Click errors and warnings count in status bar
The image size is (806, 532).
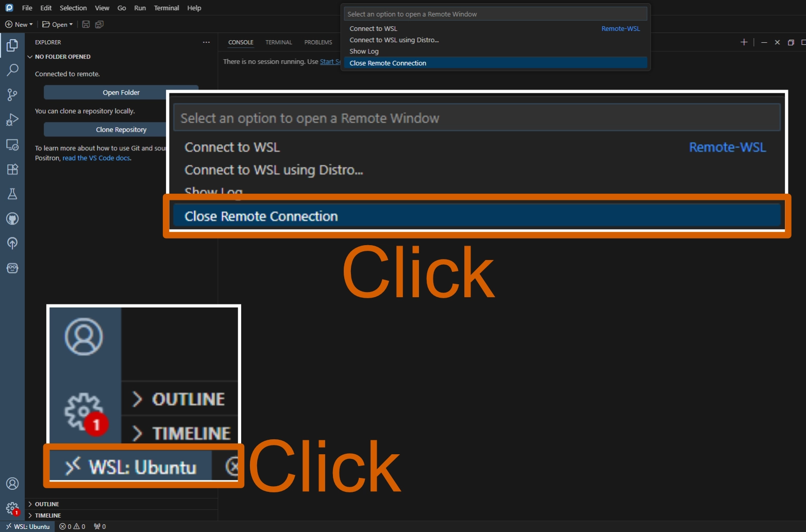pos(72,527)
